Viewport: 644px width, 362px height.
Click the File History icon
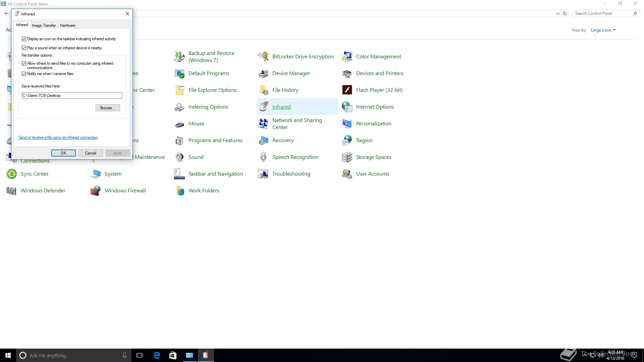pyautogui.click(x=263, y=90)
